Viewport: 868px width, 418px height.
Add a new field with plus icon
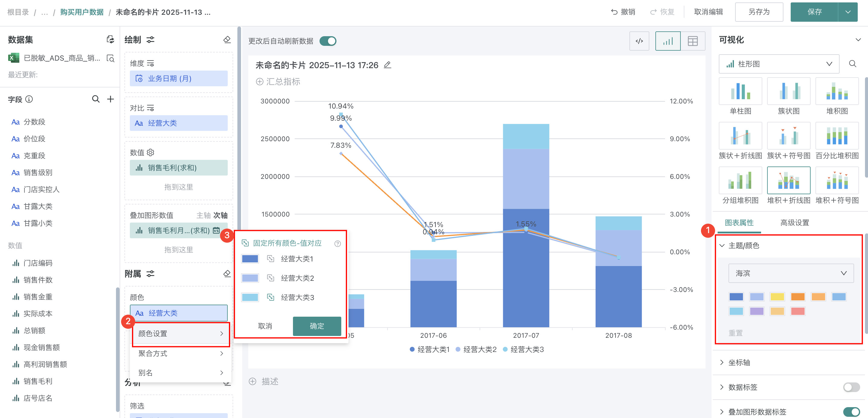pyautogui.click(x=110, y=99)
